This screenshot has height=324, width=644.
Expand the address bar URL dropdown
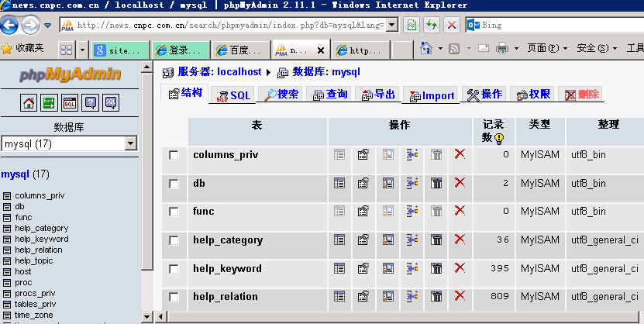pyautogui.click(x=392, y=25)
